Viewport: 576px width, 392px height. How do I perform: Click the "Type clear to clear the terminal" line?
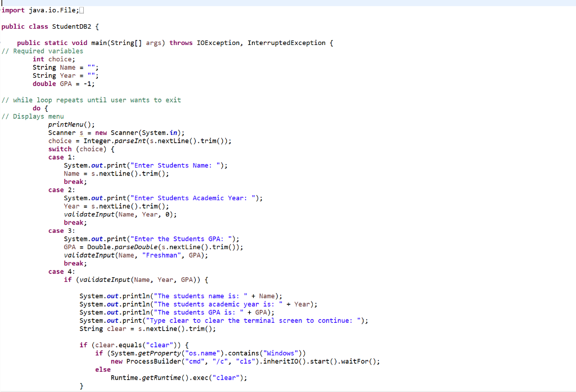pos(224,321)
